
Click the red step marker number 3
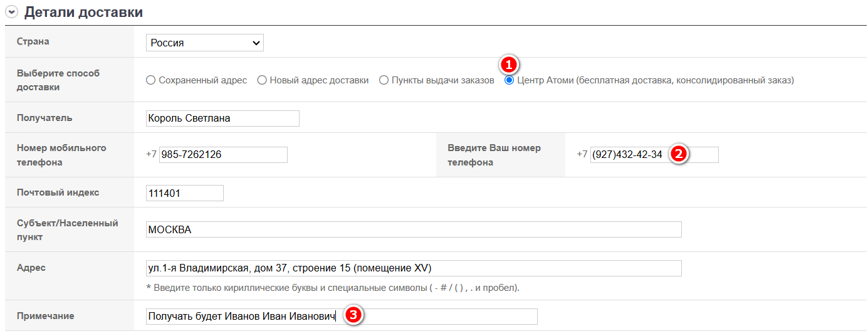[353, 316]
